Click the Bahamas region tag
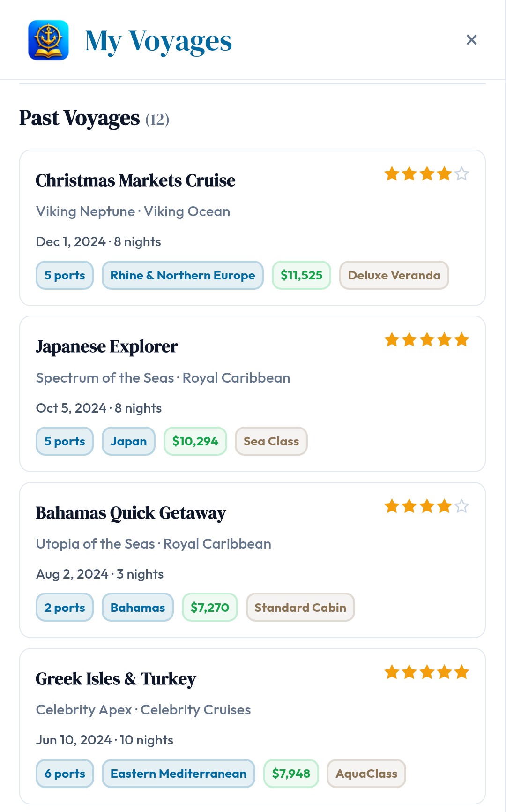 point(138,608)
